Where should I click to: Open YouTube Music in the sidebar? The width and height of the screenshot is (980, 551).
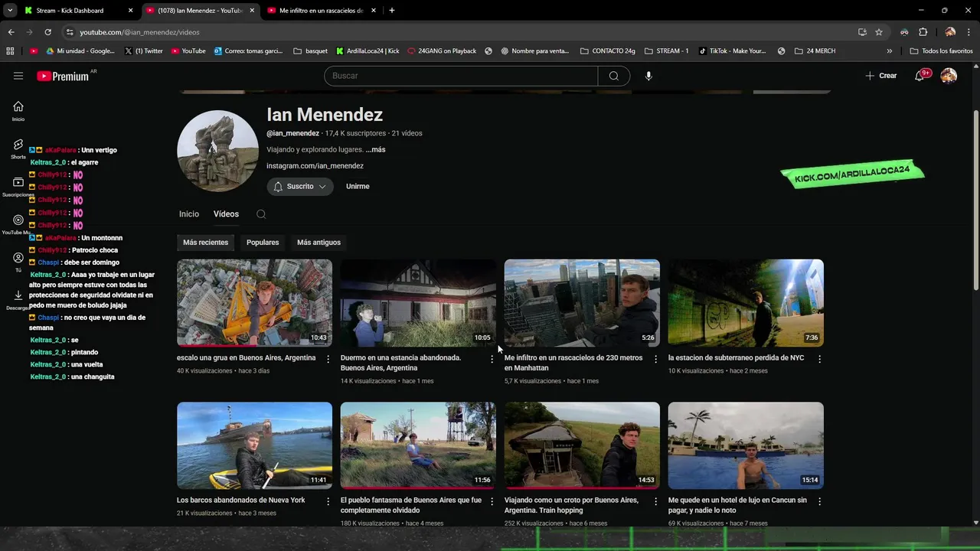(x=18, y=224)
